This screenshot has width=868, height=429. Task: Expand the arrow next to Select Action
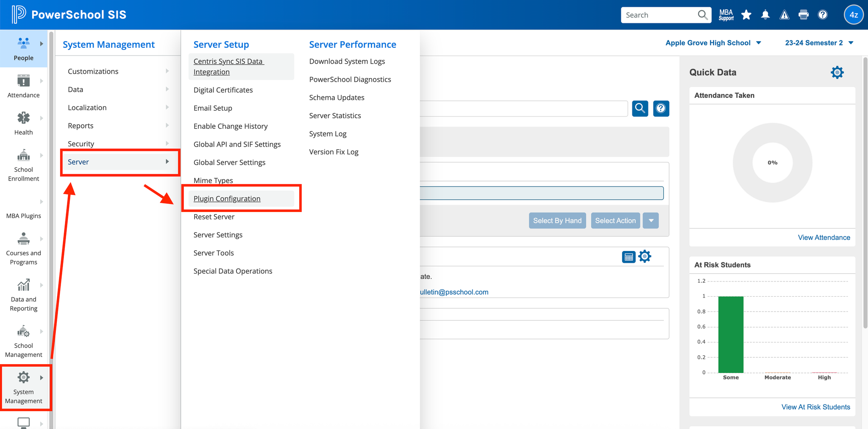651,221
